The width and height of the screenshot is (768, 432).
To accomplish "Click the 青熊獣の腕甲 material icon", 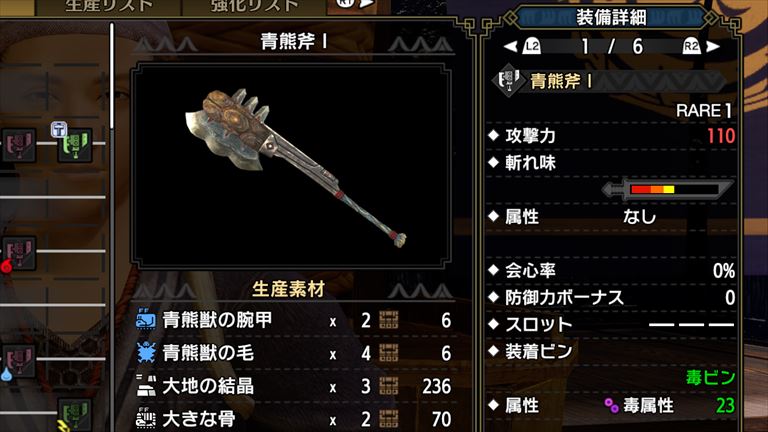I will pos(145,320).
